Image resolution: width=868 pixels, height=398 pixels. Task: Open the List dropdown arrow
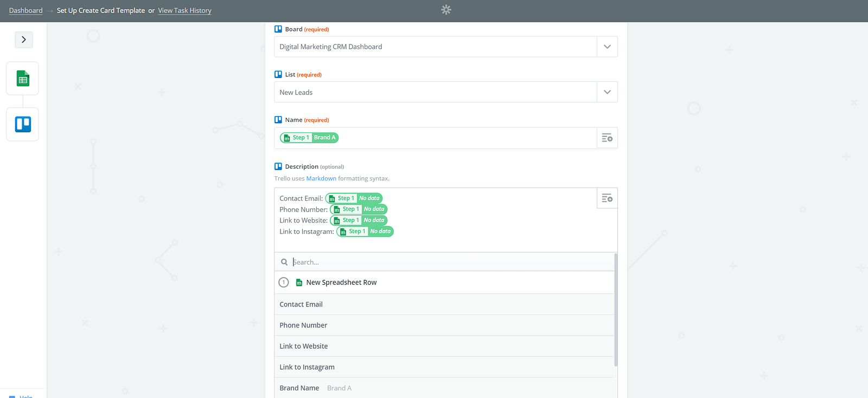607,92
